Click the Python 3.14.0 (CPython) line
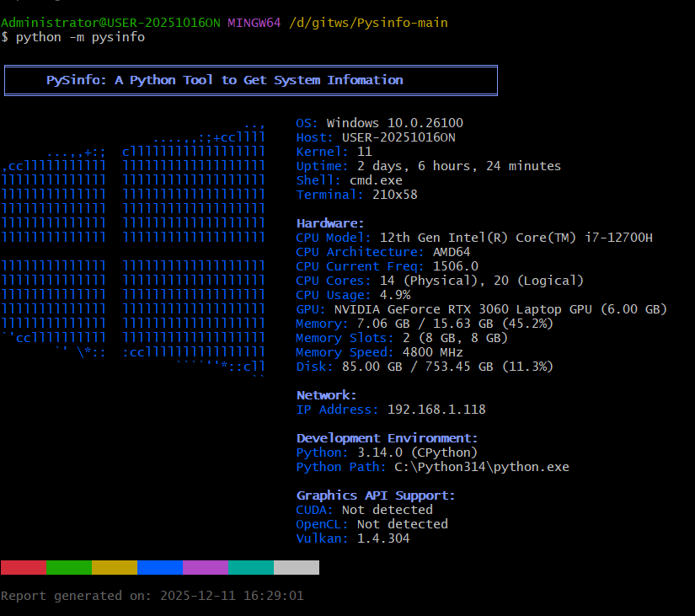Image resolution: width=695 pixels, height=616 pixels. coord(387,453)
